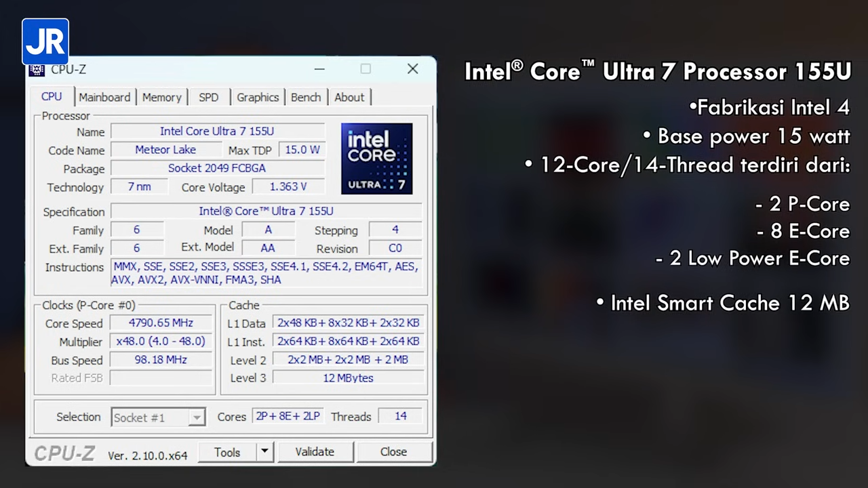Close the CPU-Z window with X

412,69
